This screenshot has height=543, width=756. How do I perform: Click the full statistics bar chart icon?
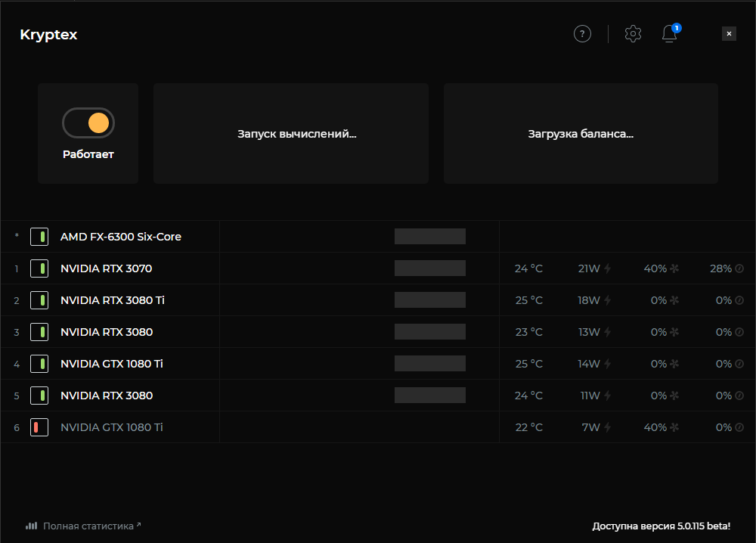coord(31,526)
